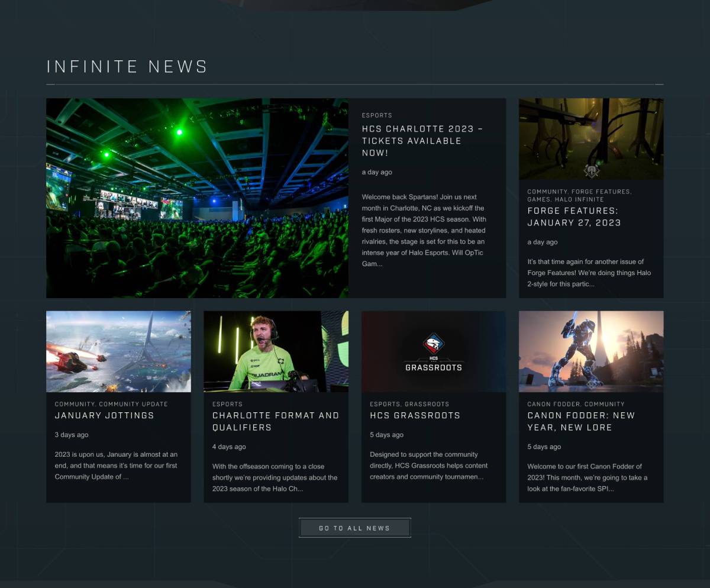Click the 'Designed to support the community' excerpt

pos(429,466)
